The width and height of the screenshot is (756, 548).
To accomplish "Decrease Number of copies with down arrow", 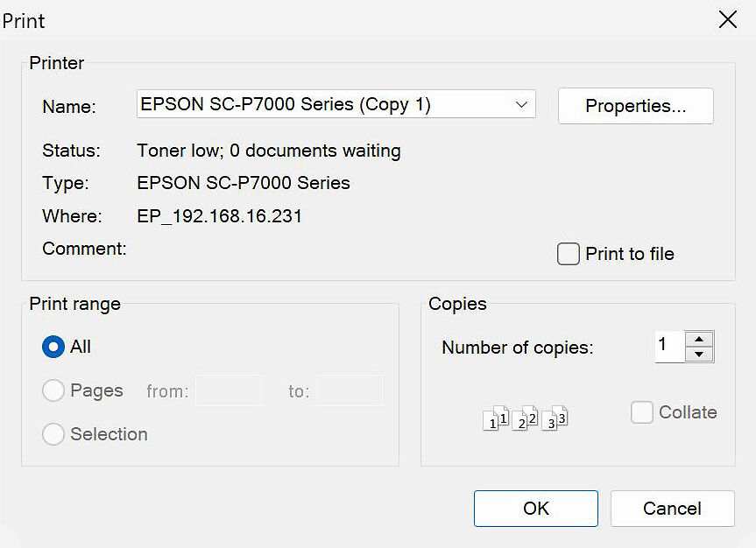I will coord(699,354).
